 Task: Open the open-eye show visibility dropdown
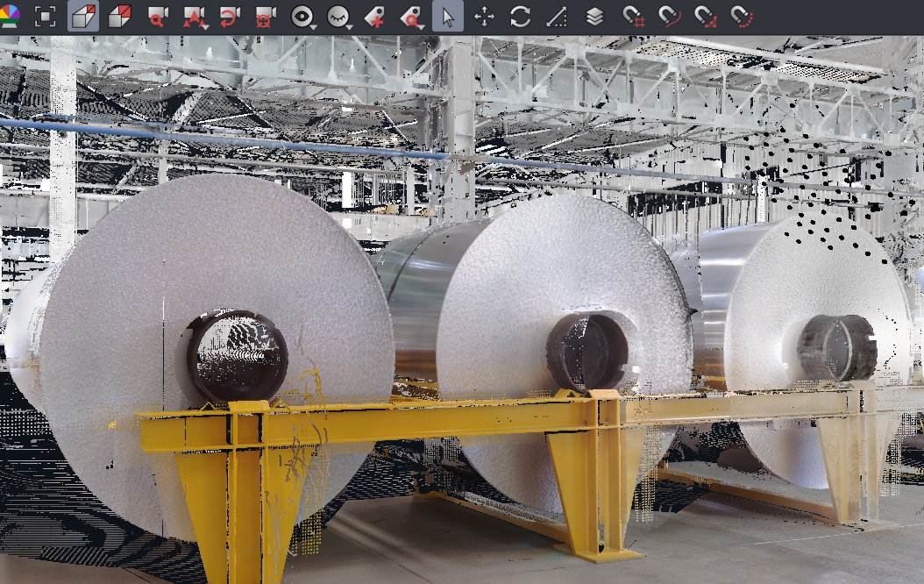click(x=302, y=17)
